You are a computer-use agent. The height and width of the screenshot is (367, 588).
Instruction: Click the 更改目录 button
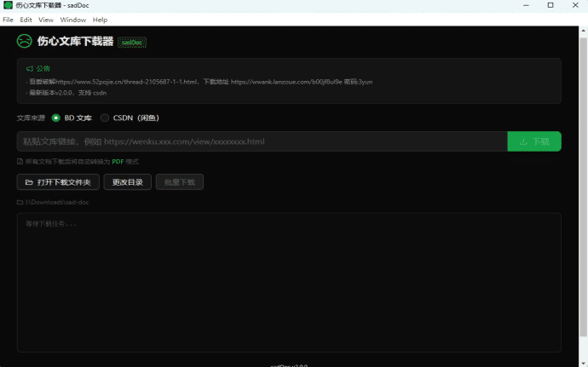coord(128,182)
